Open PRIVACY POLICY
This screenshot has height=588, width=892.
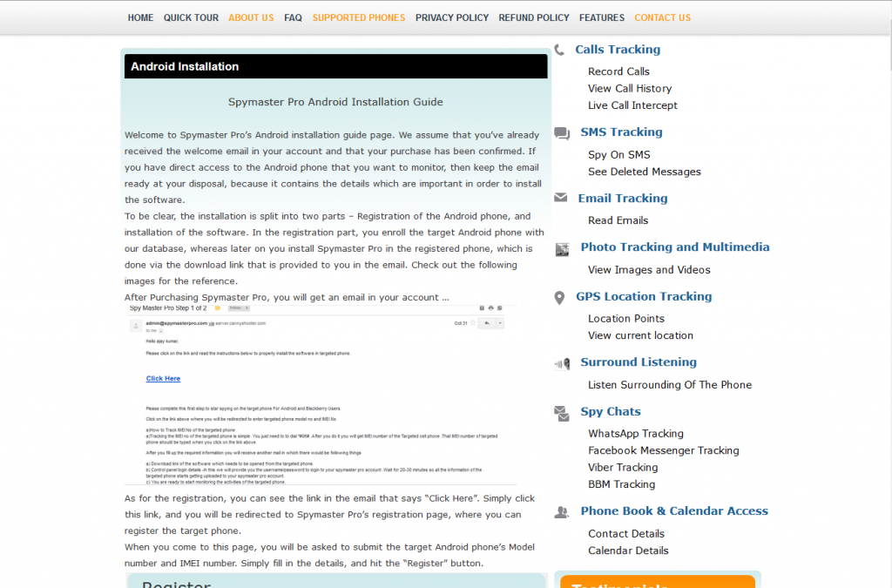pos(452,17)
